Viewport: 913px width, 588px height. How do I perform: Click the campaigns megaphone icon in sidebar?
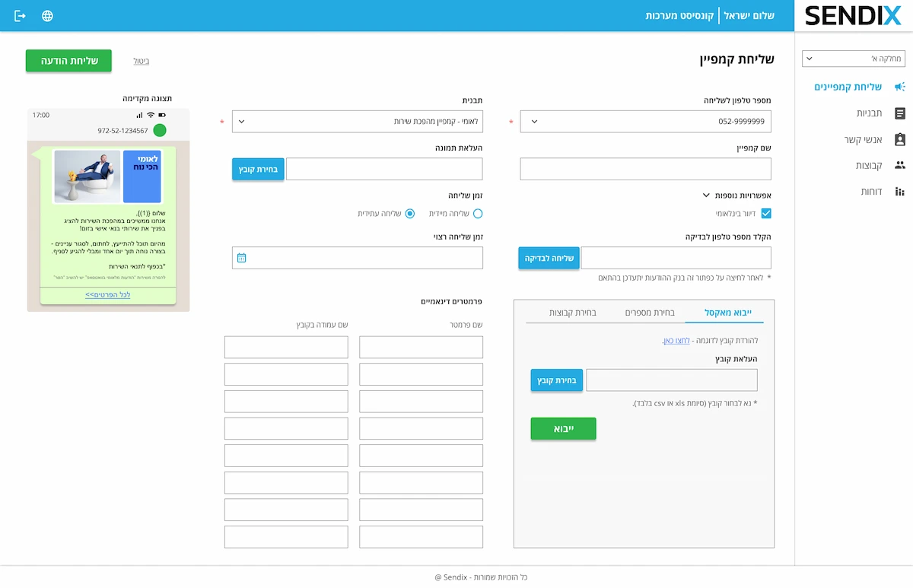pyautogui.click(x=900, y=87)
